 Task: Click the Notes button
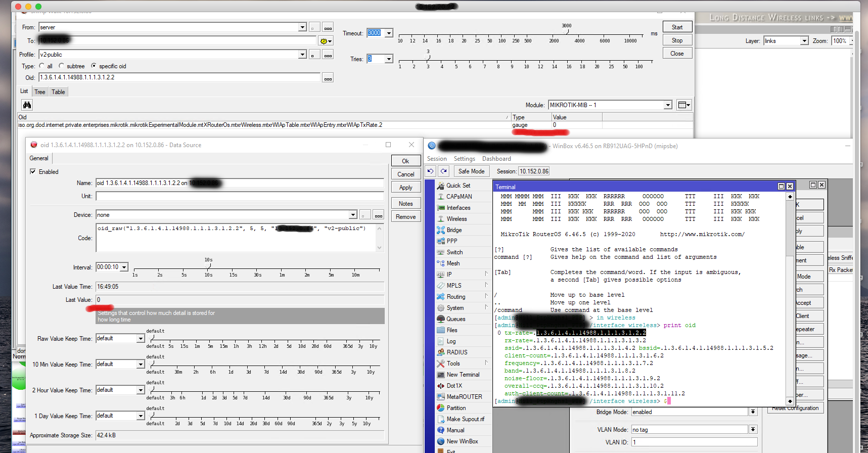405,204
